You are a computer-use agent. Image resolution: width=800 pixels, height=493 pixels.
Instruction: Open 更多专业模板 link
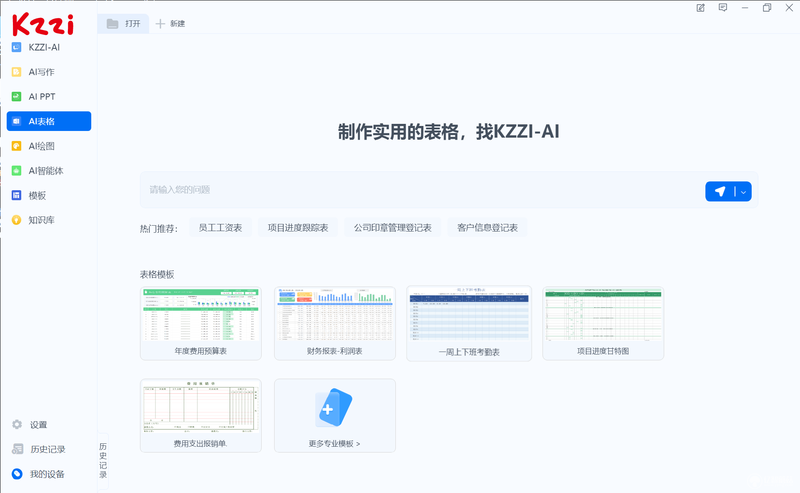click(x=334, y=443)
